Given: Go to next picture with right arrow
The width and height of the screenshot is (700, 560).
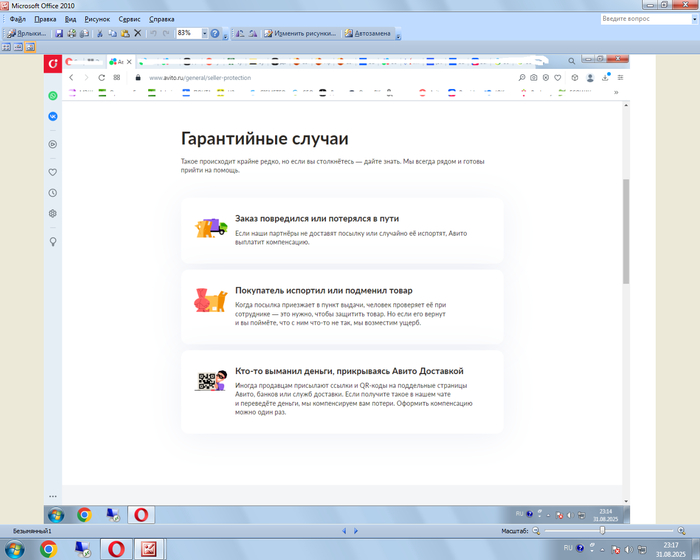Looking at the screenshot, I should [357, 531].
